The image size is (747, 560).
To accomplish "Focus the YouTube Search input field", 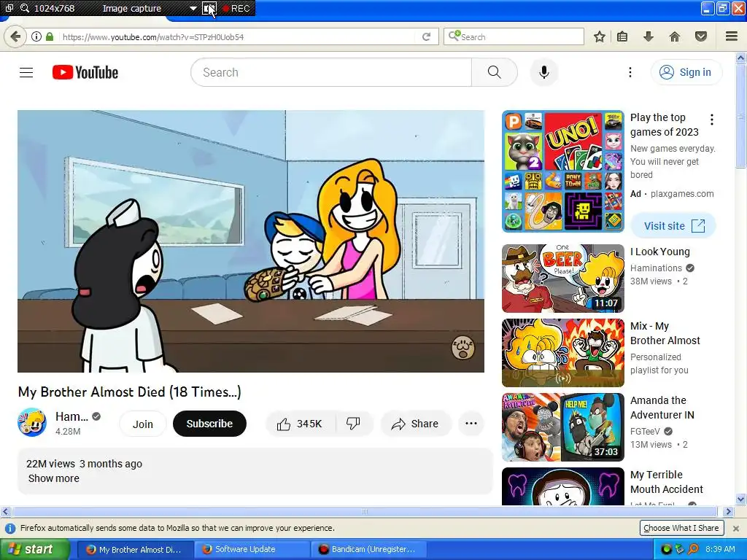I will tap(332, 72).
